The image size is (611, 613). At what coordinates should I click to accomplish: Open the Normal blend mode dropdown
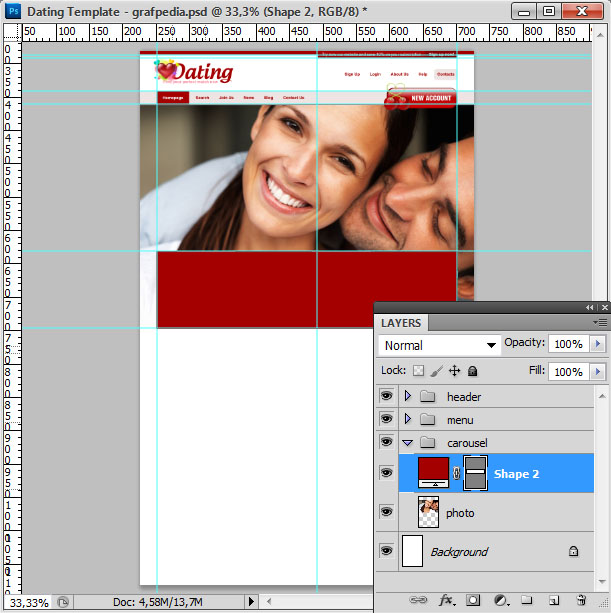click(x=439, y=345)
